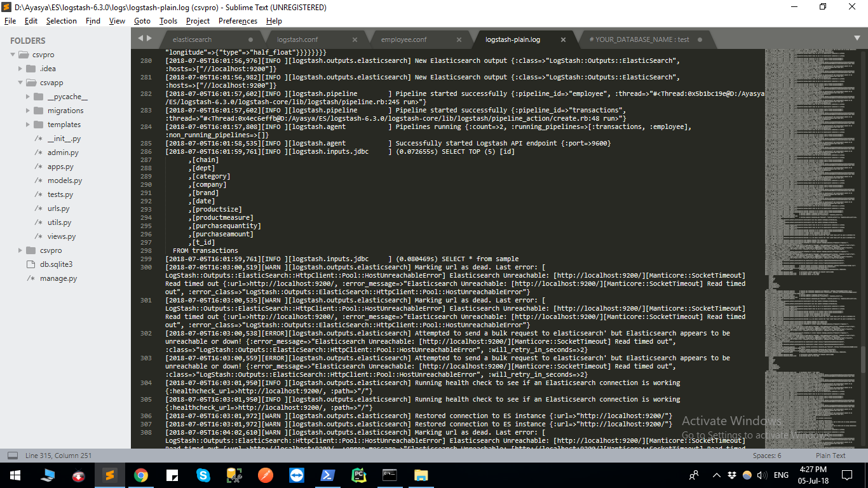The width and height of the screenshot is (868, 488).
Task: Open the Find menu
Action: pyautogui.click(x=93, y=21)
